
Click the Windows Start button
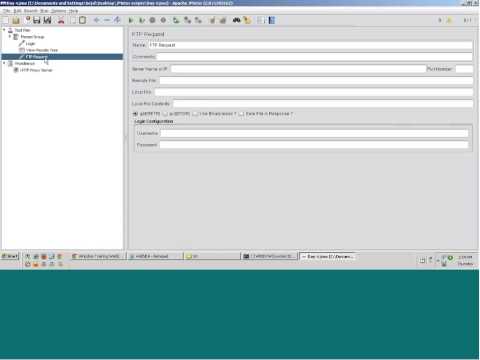coord(10,256)
